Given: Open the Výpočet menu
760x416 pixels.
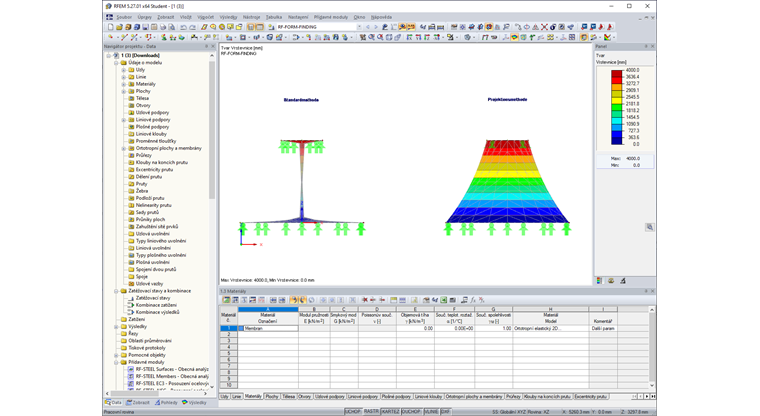Looking at the screenshot, I should tap(206, 17).
